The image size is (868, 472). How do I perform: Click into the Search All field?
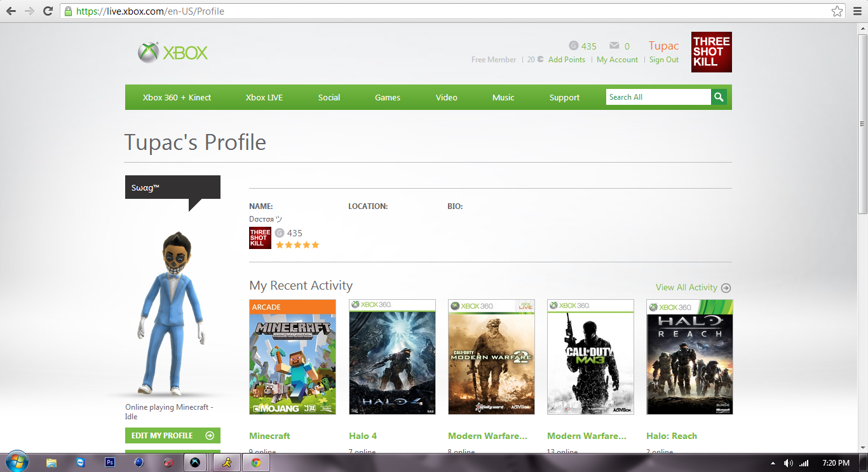pyautogui.click(x=658, y=97)
